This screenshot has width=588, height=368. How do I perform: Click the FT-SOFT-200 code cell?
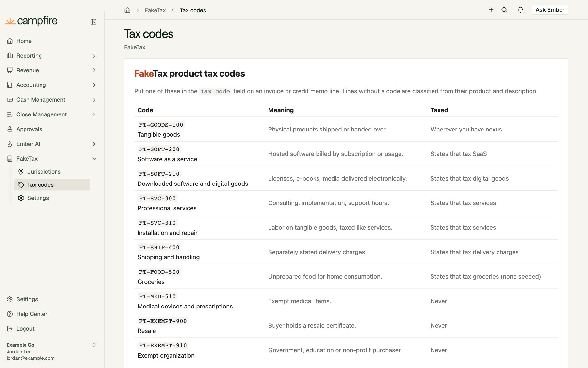[x=200, y=154]
